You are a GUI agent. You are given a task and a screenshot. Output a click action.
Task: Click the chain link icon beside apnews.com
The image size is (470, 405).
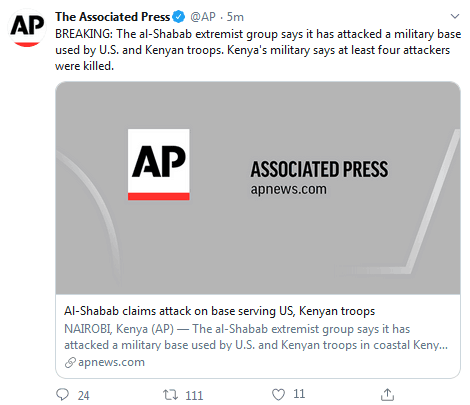tap(70, 362)
